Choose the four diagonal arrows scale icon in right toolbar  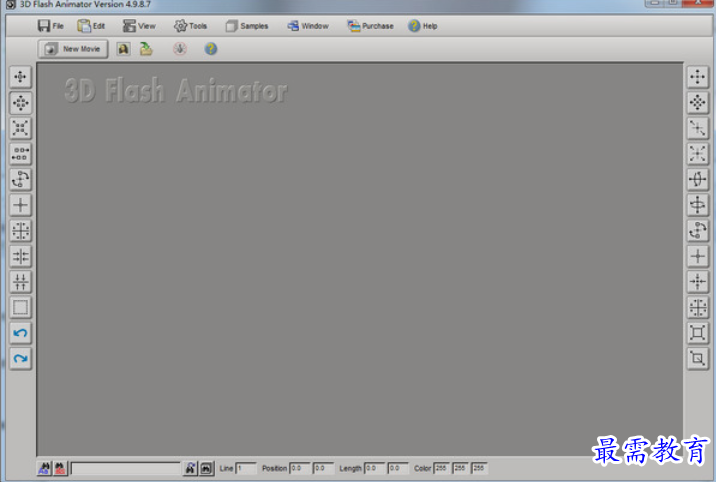click(698, 154)
